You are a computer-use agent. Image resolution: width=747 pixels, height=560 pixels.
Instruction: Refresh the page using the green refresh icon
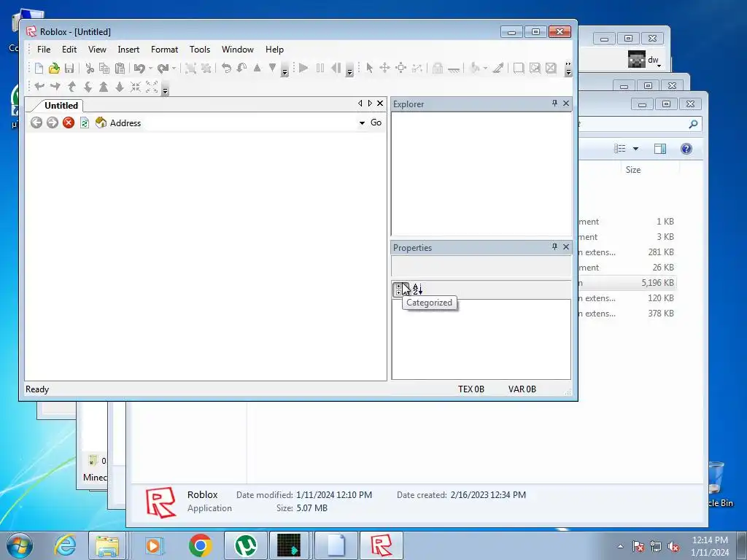(85, 122)
